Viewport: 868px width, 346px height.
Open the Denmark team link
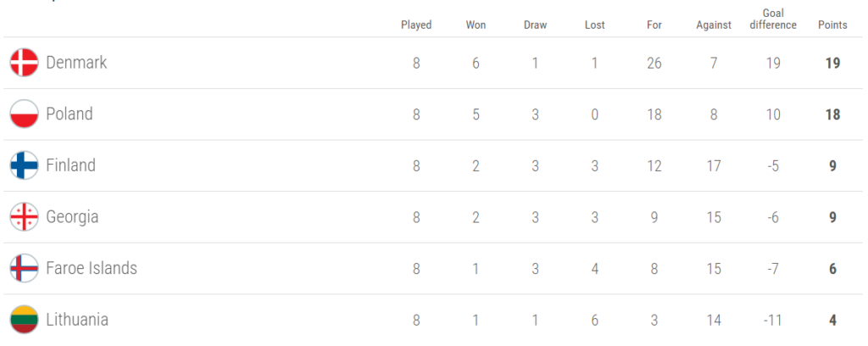76,63
